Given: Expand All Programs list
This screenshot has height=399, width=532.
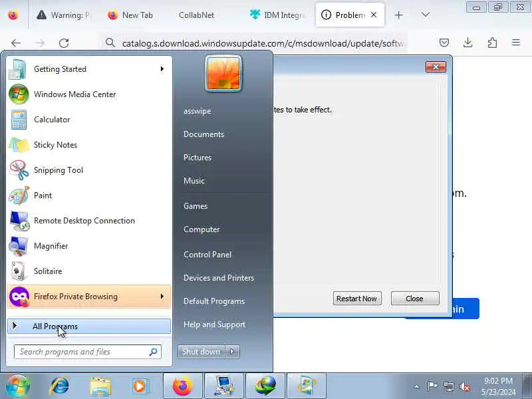Looking at the screenshot, I should coord(89,327).
